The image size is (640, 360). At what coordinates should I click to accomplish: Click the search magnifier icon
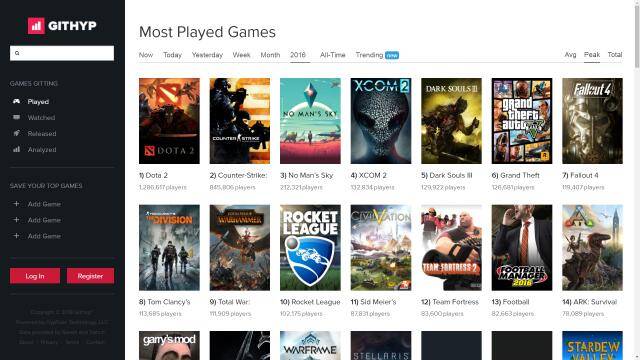pyautogui.click(x=17, y=53)
